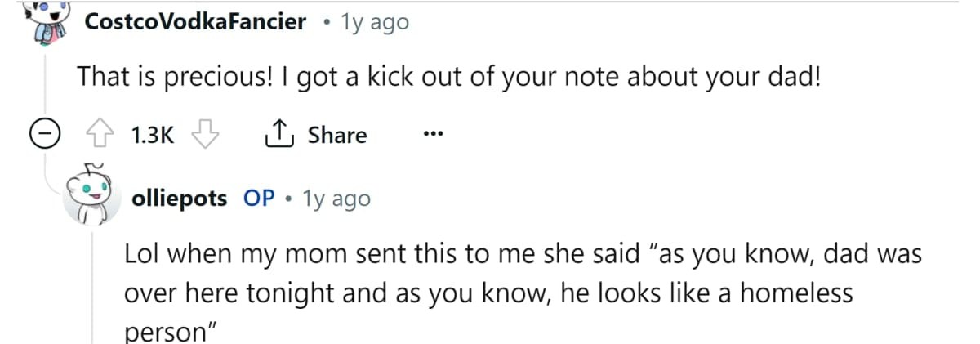Click the 1.3K vote count
This screenshot has height=344, width=980.
point(153,135)
